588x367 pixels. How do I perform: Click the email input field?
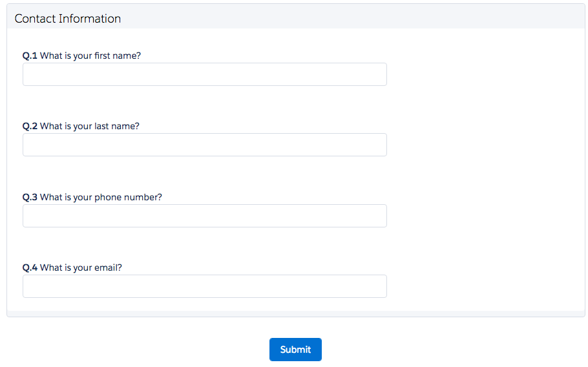(x=204, y=286)
